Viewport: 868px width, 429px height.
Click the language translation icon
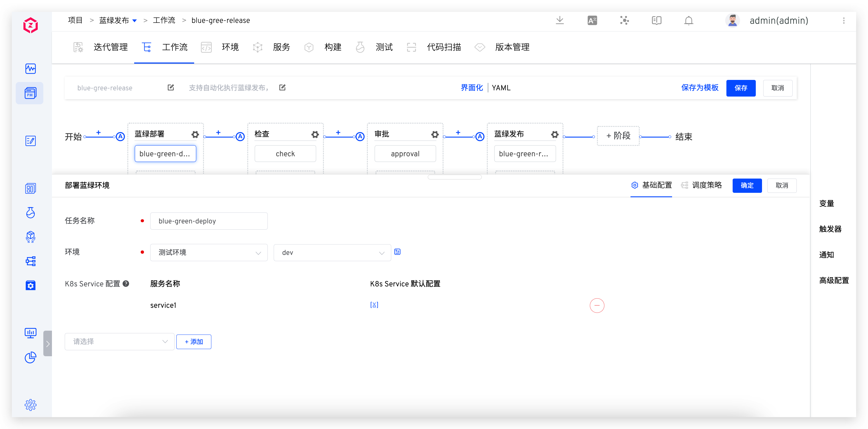coord(592,20)
